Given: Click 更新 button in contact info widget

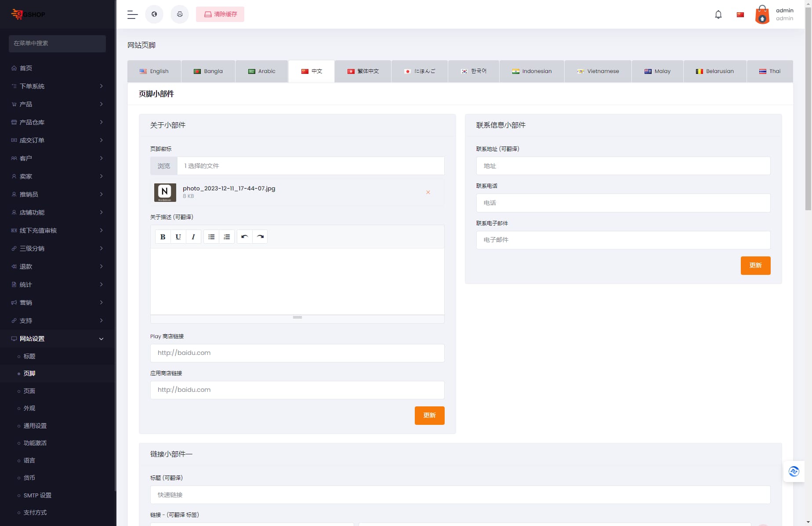Looking at the screenshot, I should 755,266.
